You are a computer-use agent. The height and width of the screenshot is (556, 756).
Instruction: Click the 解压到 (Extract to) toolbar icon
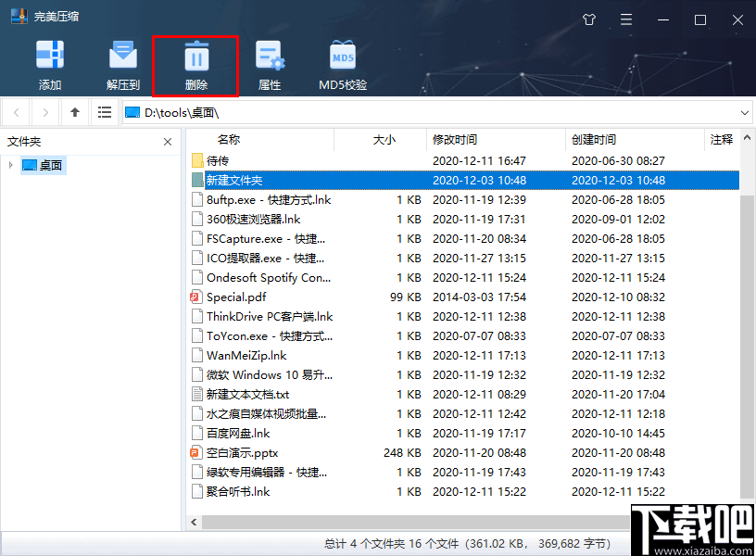(x=123, y=66)
